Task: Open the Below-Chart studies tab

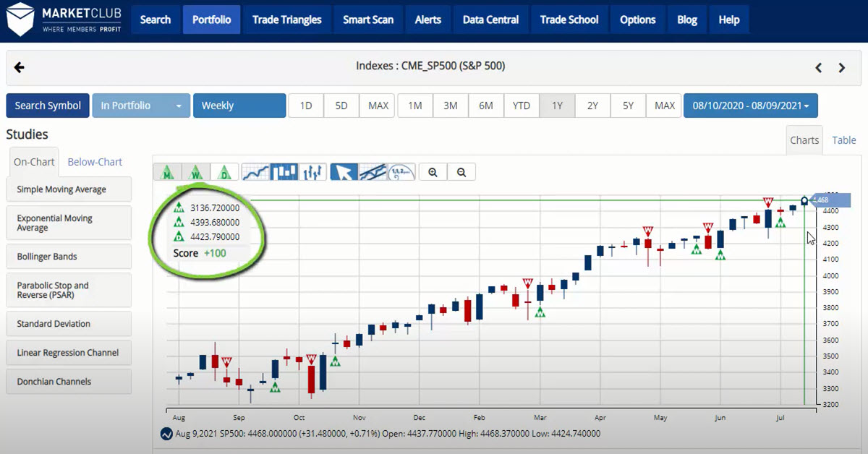Action: click(x=94, y=161)
